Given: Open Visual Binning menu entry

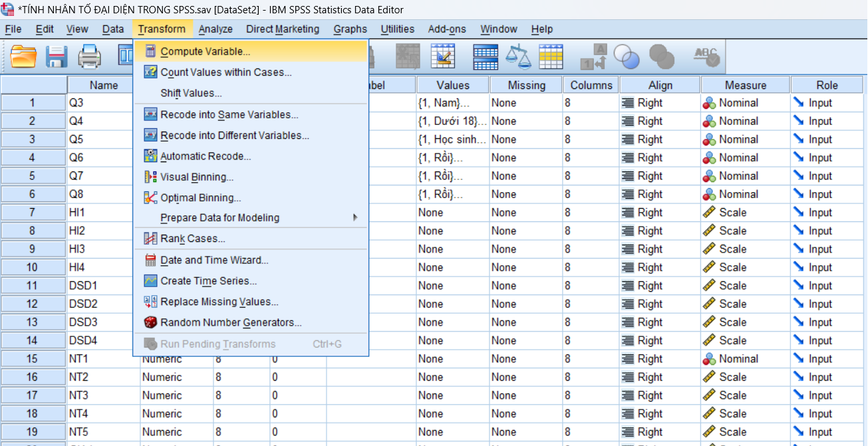Looking at the screenshot, I should pyautogui.click(x=196, y=177).
